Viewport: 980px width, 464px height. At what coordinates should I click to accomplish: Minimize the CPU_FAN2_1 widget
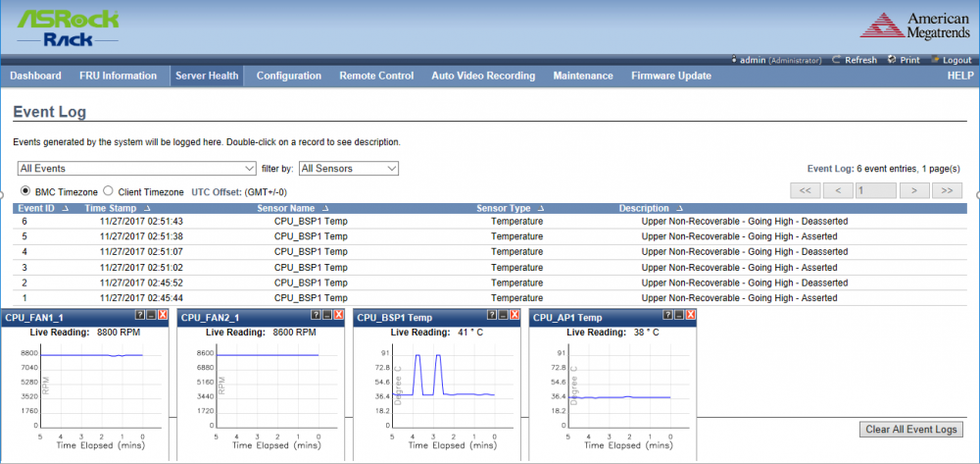pyautogui.click(x=327, y=315)
